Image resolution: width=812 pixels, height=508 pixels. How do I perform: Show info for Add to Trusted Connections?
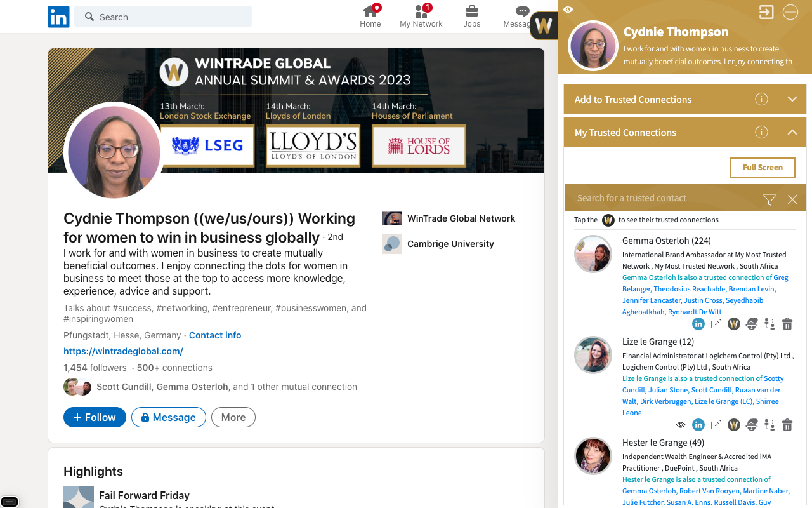[761, 100]
